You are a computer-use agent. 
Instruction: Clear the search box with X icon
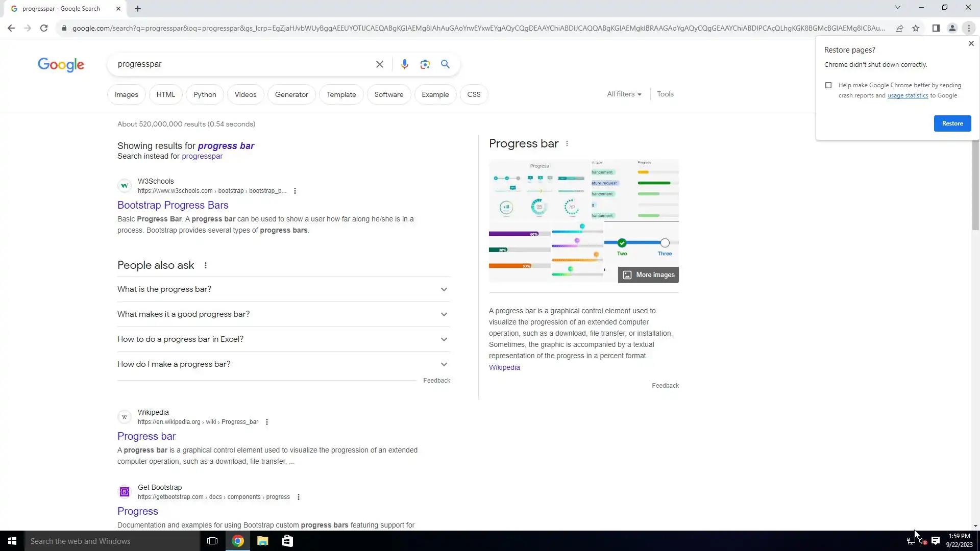[379, 64]
